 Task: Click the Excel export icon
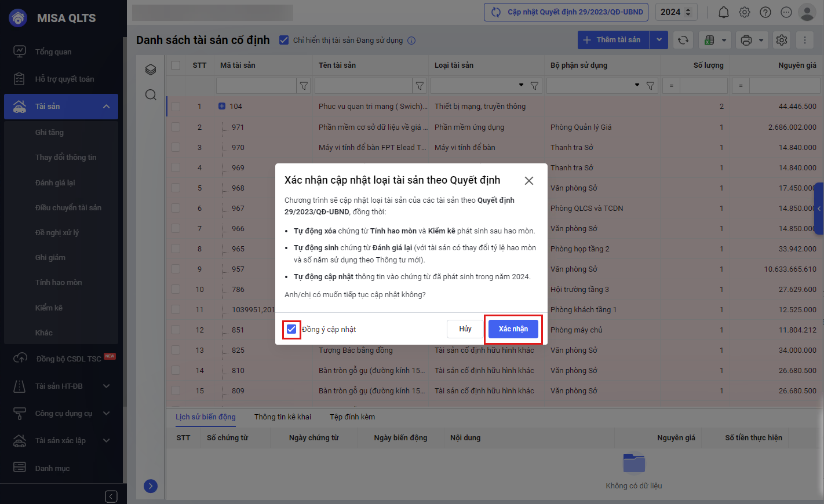pyautogui.click(x=710, y=40)
